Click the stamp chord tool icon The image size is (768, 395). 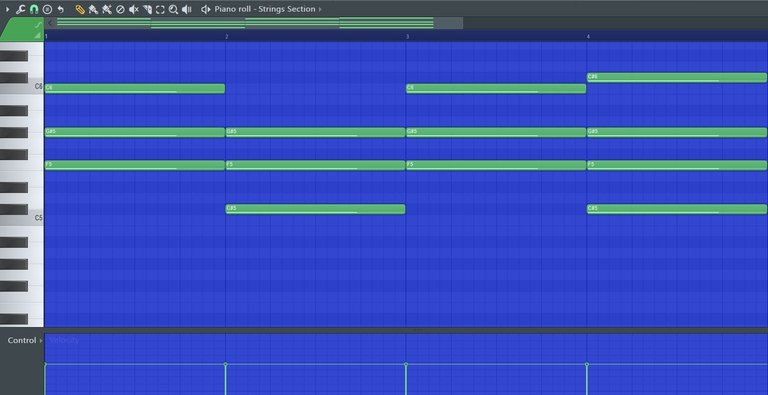tap(47, 9)
